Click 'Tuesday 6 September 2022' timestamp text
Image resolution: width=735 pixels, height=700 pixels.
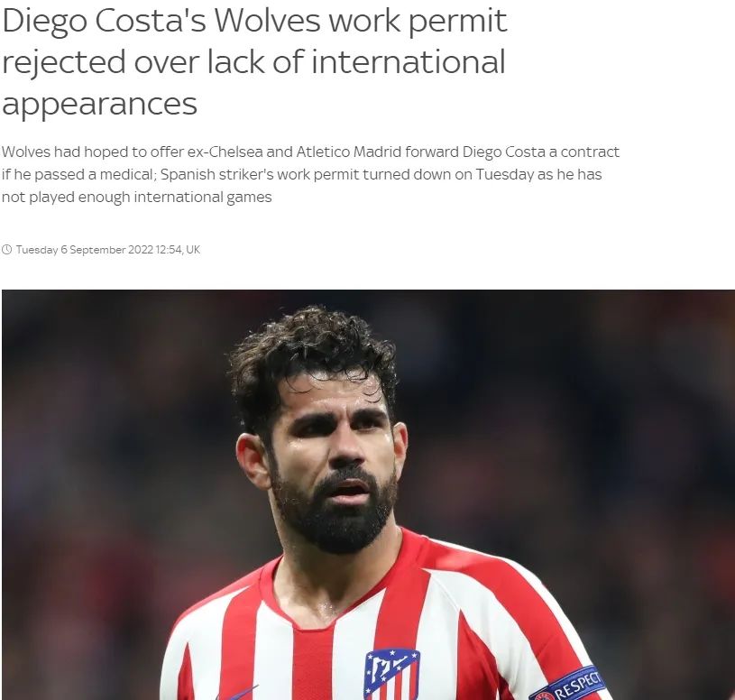(85, 250)
